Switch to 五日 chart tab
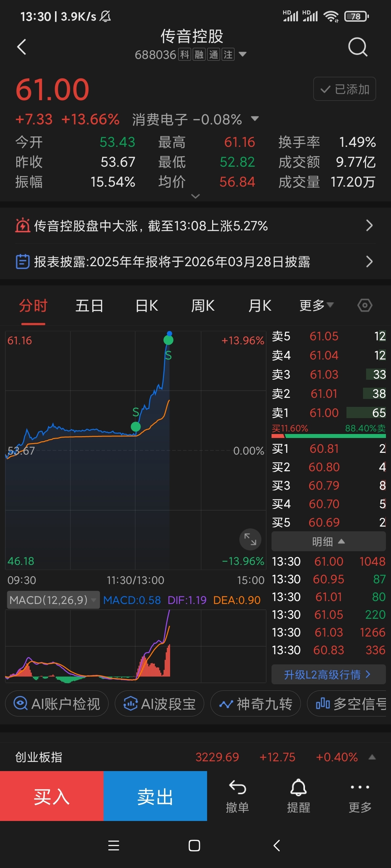Viewport: 391px width, 868px height. click(x=89, y=306)
